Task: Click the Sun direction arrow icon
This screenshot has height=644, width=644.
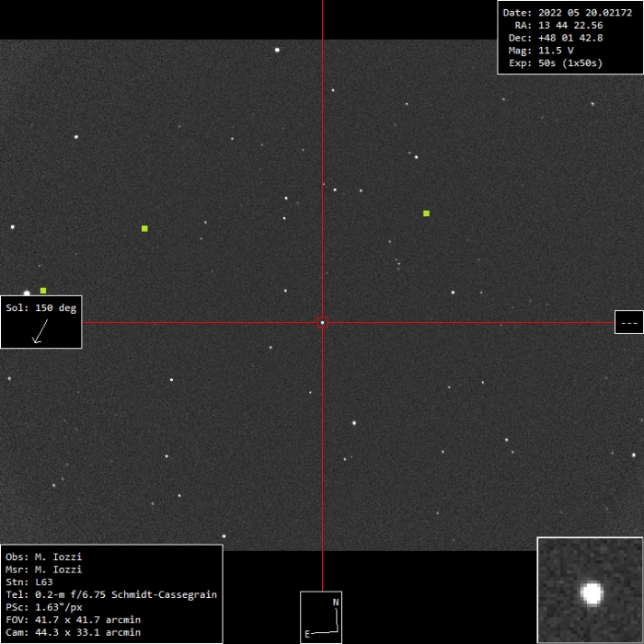Action: 39,332
